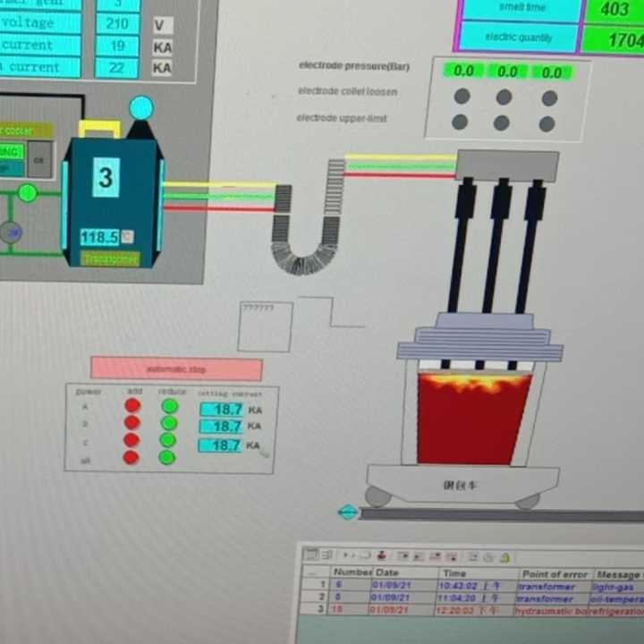Click the U-shaped flexible cable graphic
The height and width of the screenshot is (644, 644).
[x=308, y=217]
